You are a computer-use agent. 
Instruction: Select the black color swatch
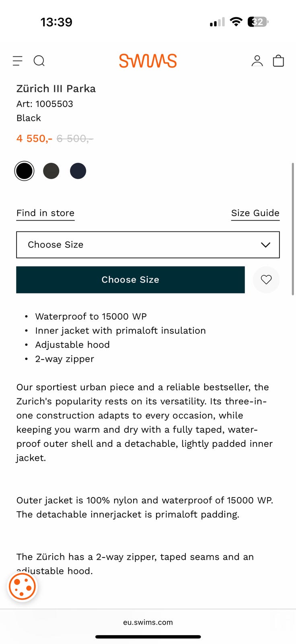pos(24,171)
